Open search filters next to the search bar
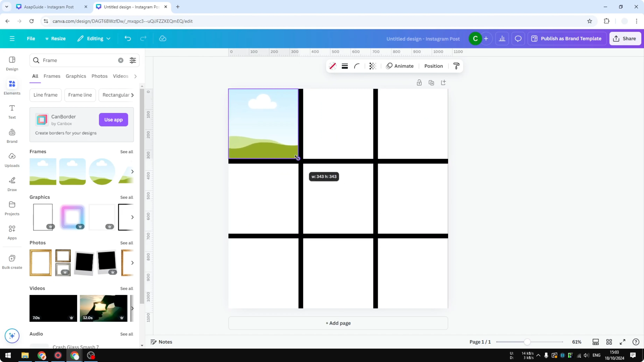Screen dimensions: 644x362 133,60
